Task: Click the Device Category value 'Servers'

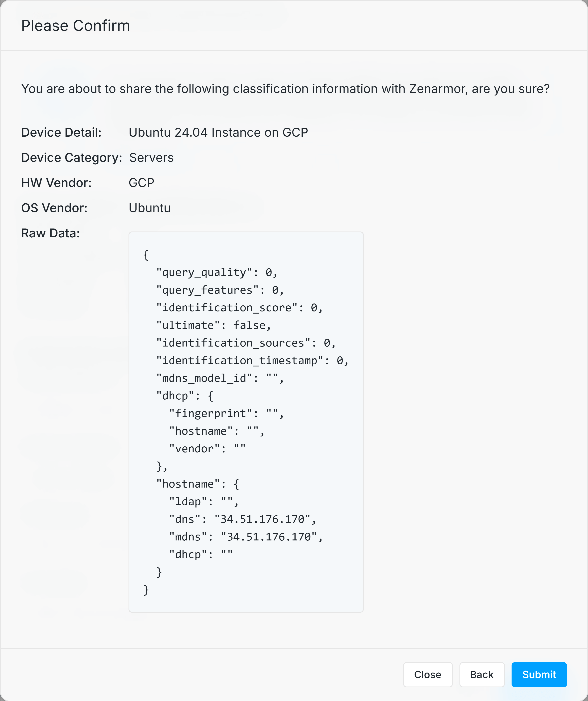Action: click(151, 158)
